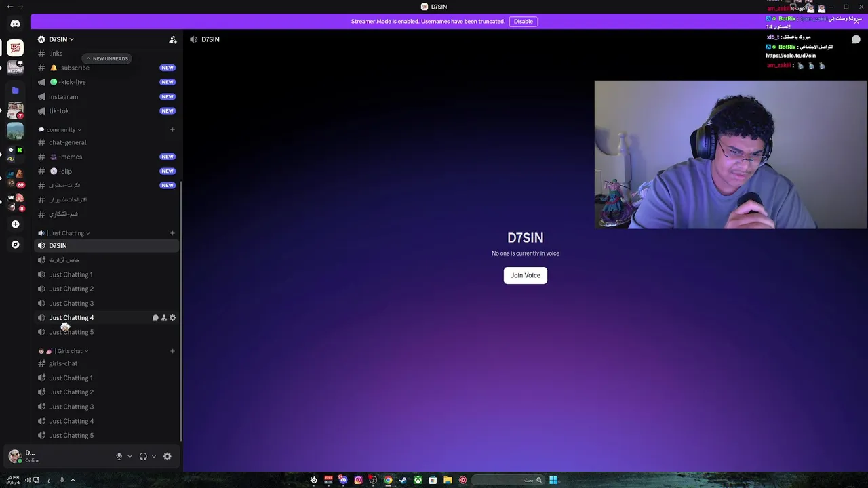868x488 pixels.
Task: Open chat for Just Chatting 4
Action: pyautogui.click(x=155, y=318)
